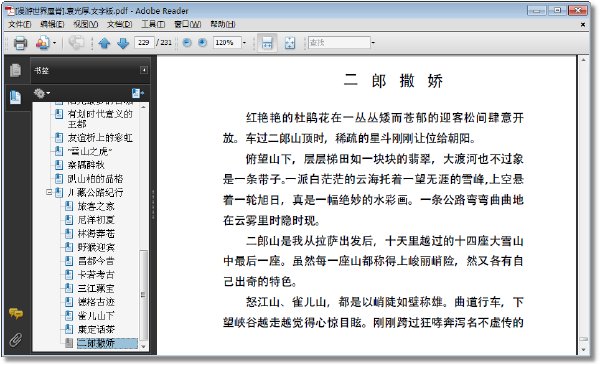Open the zoom level dropdown arrow
This screenshot has height=366, width=600.
point(244,43)
